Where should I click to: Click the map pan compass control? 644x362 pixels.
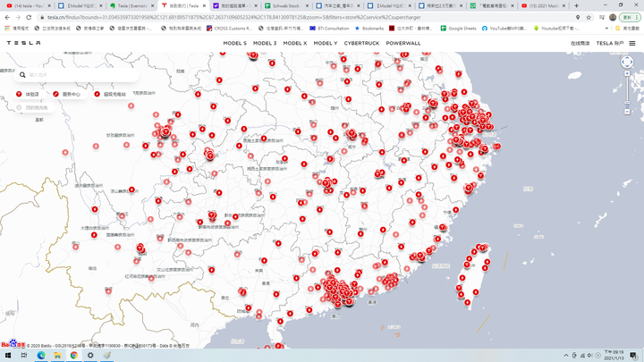627,62
